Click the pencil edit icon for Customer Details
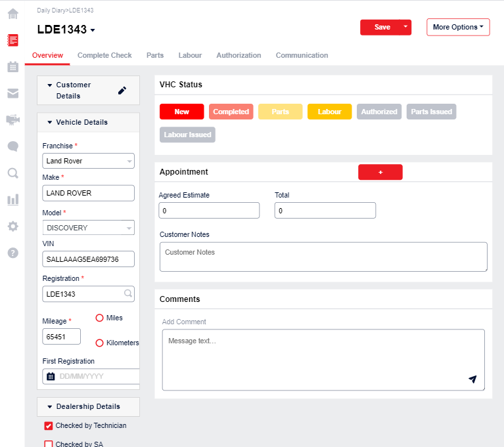Screen dimensions: 504x447 tap(122, 91)
